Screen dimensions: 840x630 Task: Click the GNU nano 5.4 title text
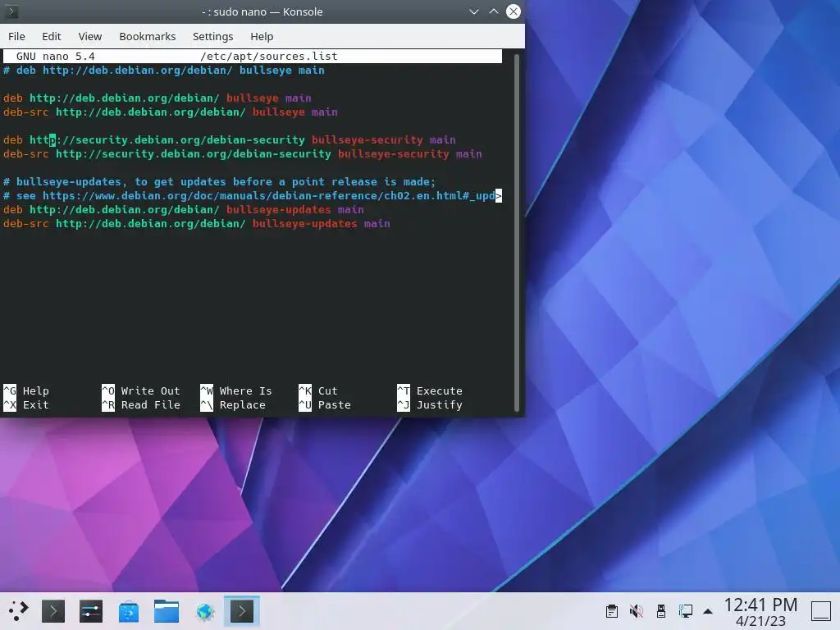(x=55, y=57)
